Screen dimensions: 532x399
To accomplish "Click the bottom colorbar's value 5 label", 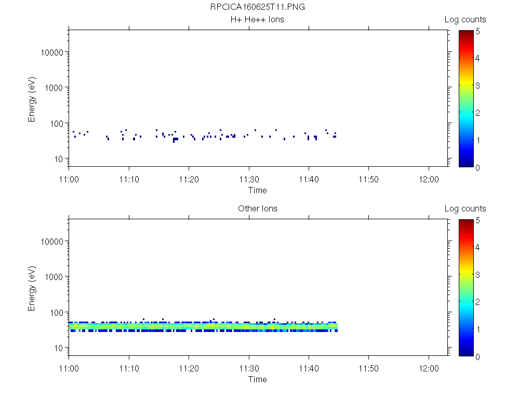I will tap(478, 220).
